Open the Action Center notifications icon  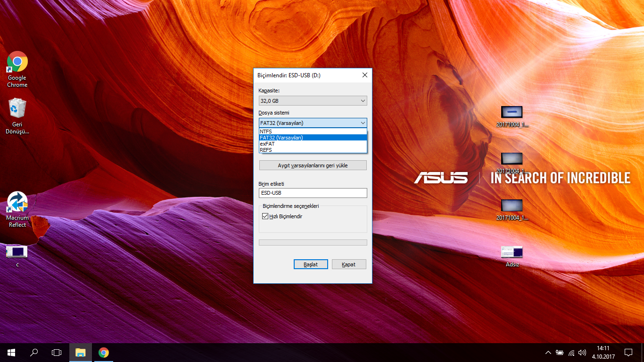(628, 352)
